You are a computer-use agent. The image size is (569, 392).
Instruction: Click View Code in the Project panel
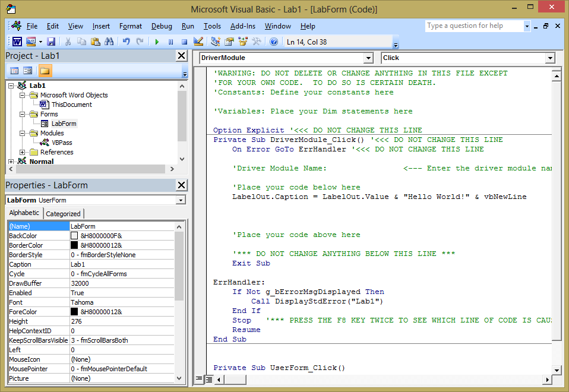point(15,71)
